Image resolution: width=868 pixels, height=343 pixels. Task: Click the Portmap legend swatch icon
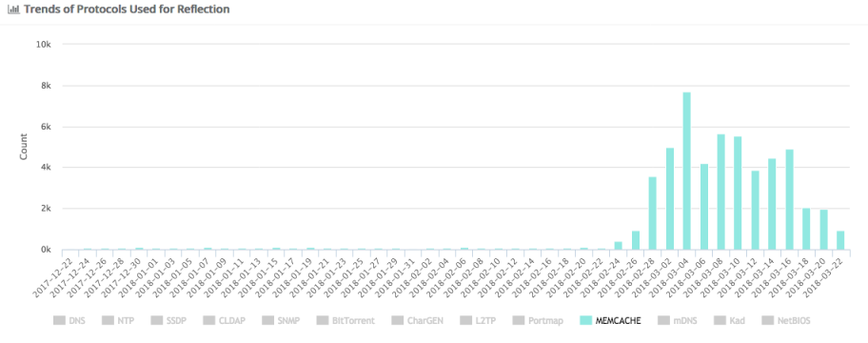(x=519, y=320)
